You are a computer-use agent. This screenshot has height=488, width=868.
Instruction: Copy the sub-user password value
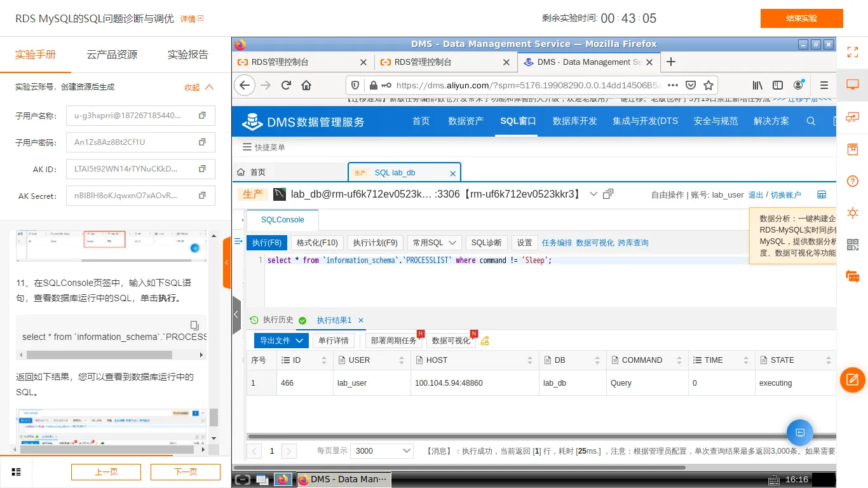(202, 142)
